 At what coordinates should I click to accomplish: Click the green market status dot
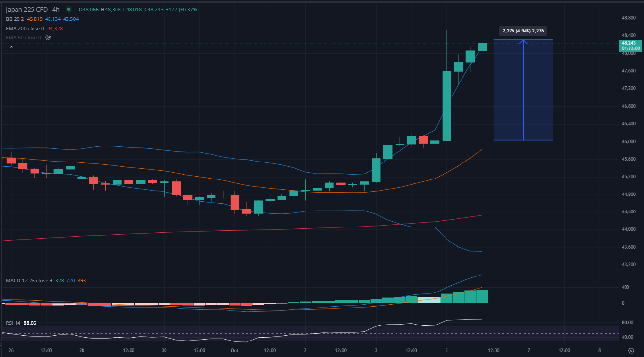tap(67, 9)
